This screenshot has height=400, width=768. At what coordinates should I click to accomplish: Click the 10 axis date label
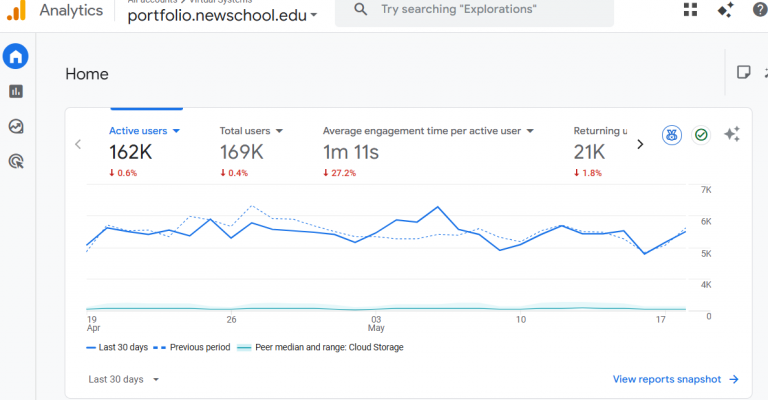coord(521,320)
